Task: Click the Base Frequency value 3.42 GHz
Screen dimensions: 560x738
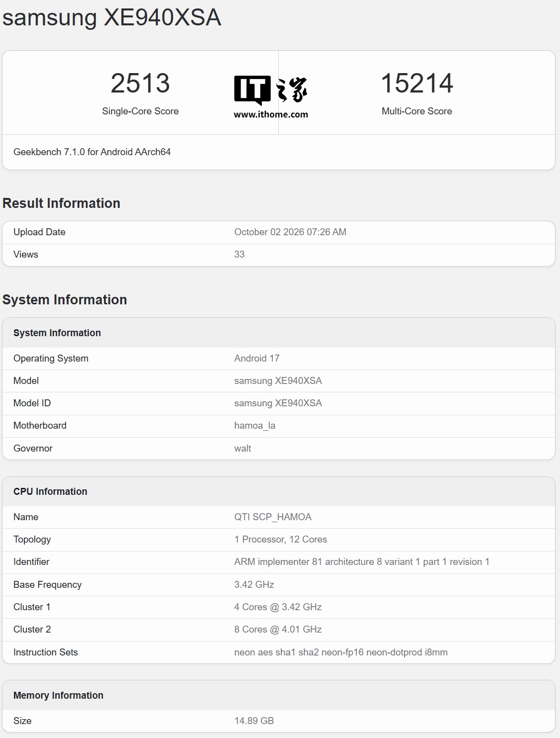Action: pos(254,585)
